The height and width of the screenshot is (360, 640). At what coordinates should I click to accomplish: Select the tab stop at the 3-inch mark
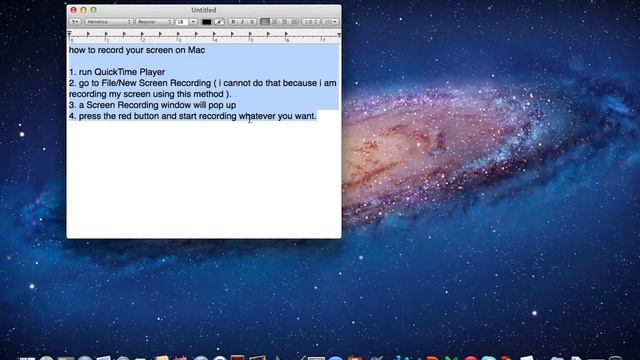click(x=178, y=34)
